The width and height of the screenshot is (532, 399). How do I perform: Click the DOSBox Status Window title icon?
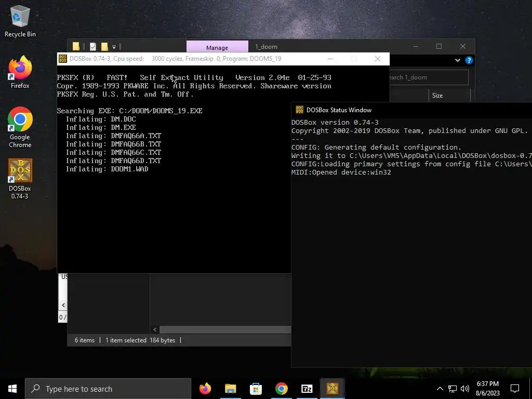[x=300, y=110]
